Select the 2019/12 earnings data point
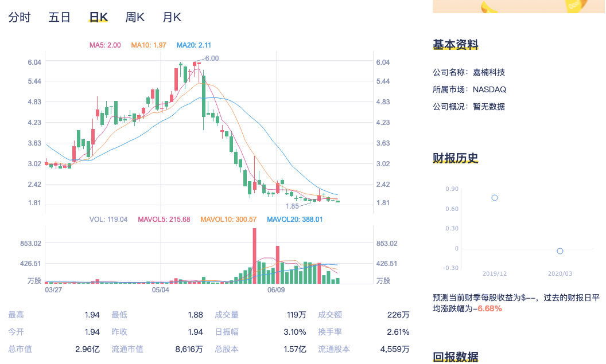Image resolution: width=606 pixels, height=364 pixels. click(x=495, y=197)
